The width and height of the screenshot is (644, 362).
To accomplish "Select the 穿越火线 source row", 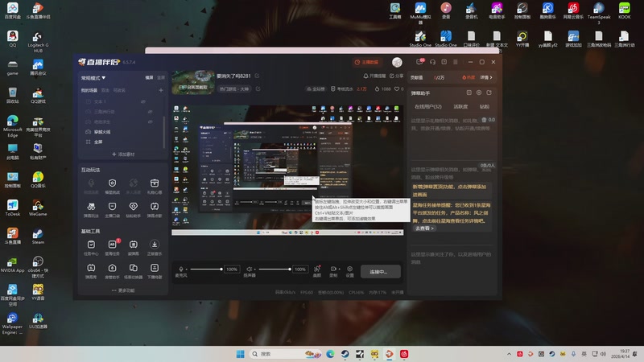I will click(122, 132).
